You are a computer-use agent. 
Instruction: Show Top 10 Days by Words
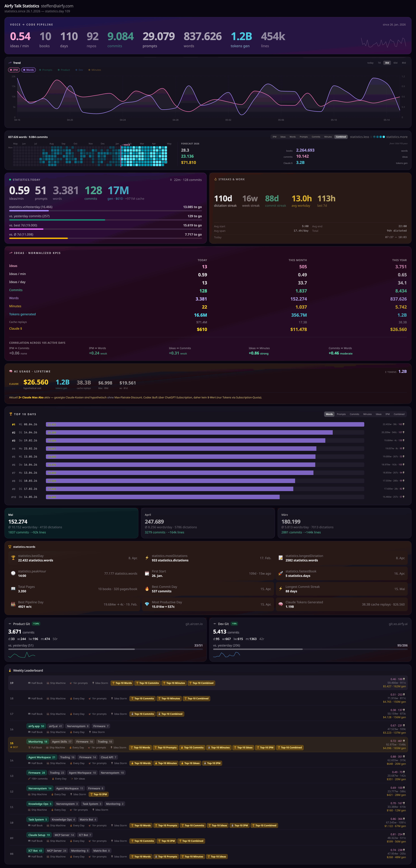coord(329,414)
